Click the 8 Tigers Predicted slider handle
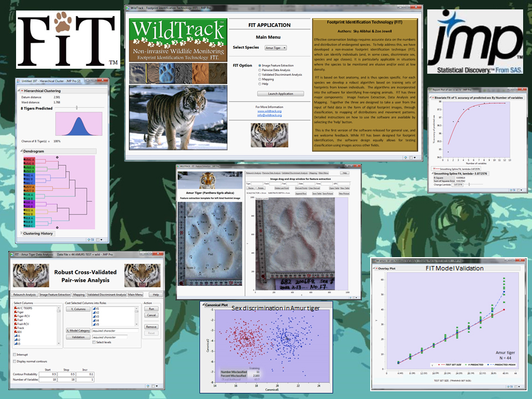 point(76,108)
